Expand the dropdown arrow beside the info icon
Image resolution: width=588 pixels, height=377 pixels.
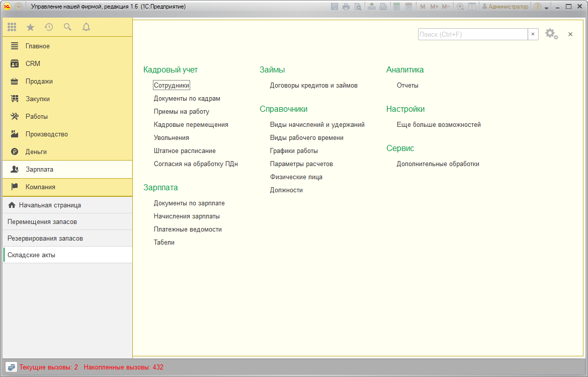coord(547,7)
